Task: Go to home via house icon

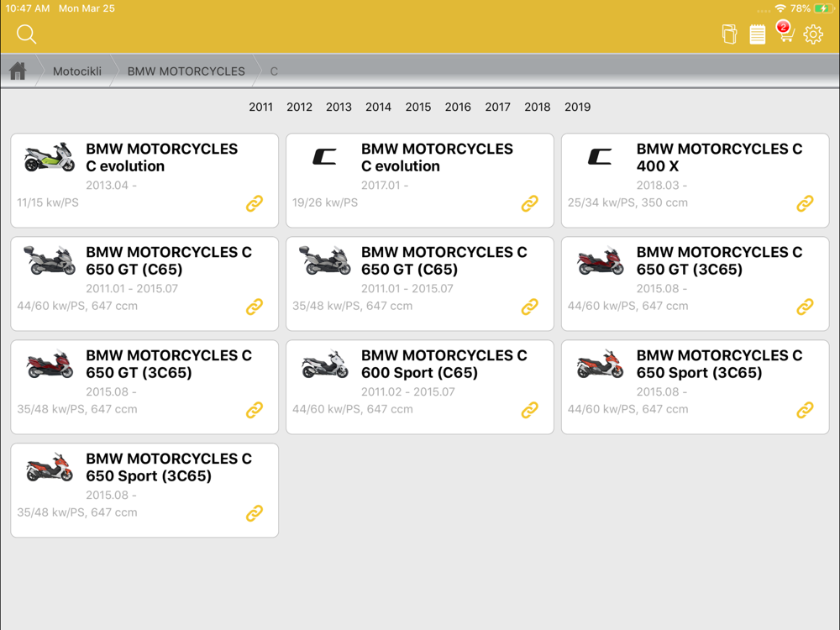Action: pos(18,71)
